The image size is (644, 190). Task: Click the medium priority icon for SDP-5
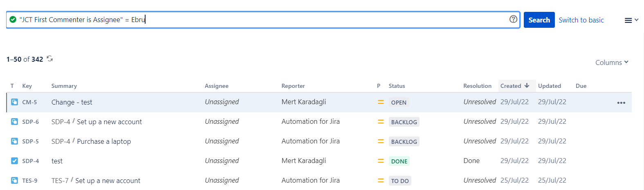381,141
